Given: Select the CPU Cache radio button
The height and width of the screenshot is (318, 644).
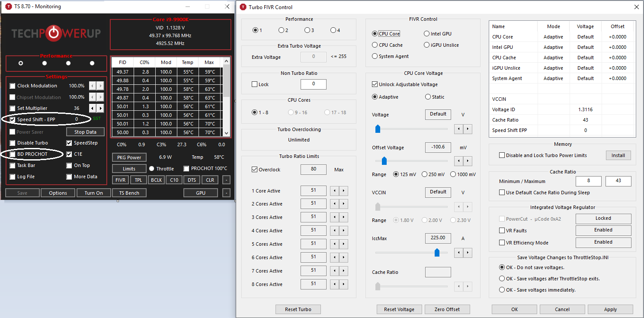Looking at the screenshot, I should pyautogui.click(x=375, y=45).
